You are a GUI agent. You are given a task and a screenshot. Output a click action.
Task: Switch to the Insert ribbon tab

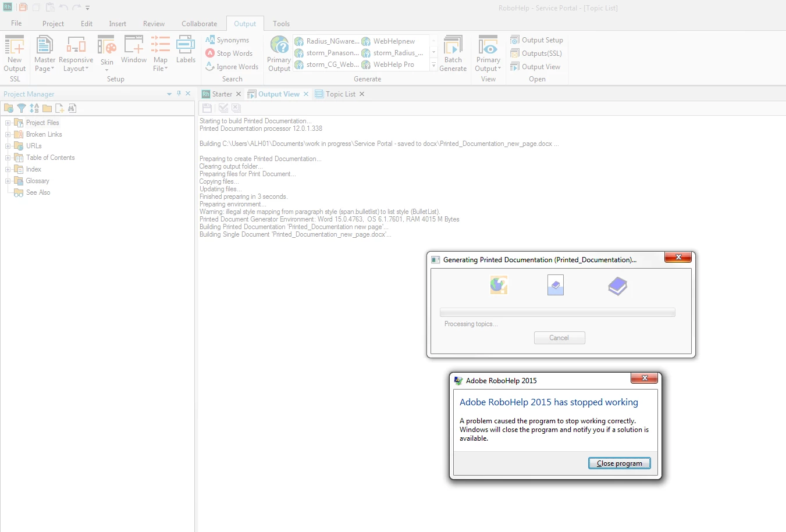[x=118, y=24]
